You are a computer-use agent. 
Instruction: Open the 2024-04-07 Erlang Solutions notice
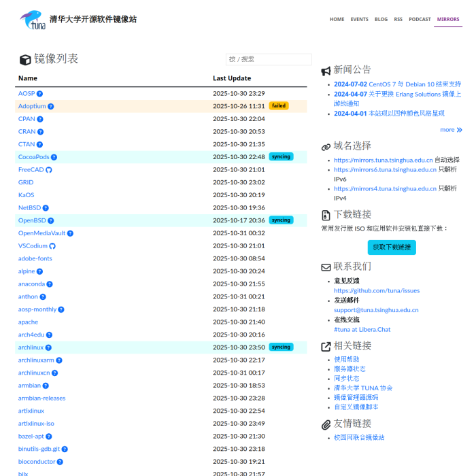click(397, 99)
